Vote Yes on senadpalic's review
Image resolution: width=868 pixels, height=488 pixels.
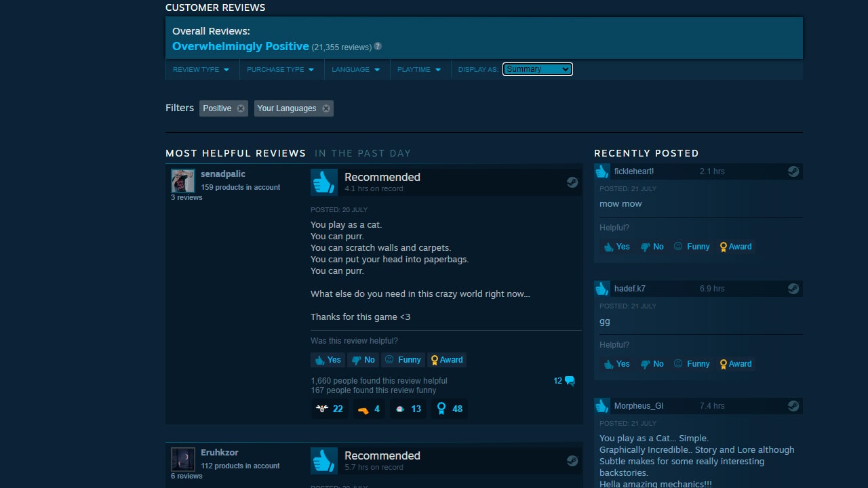(x=328, y=360)
